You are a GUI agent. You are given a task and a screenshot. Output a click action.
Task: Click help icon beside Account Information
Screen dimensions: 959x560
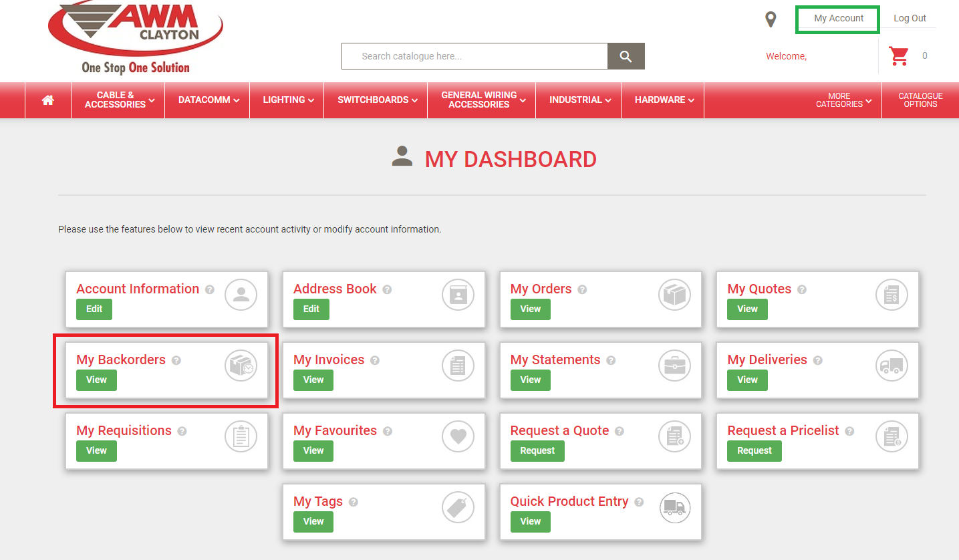(x=210, y=289)
